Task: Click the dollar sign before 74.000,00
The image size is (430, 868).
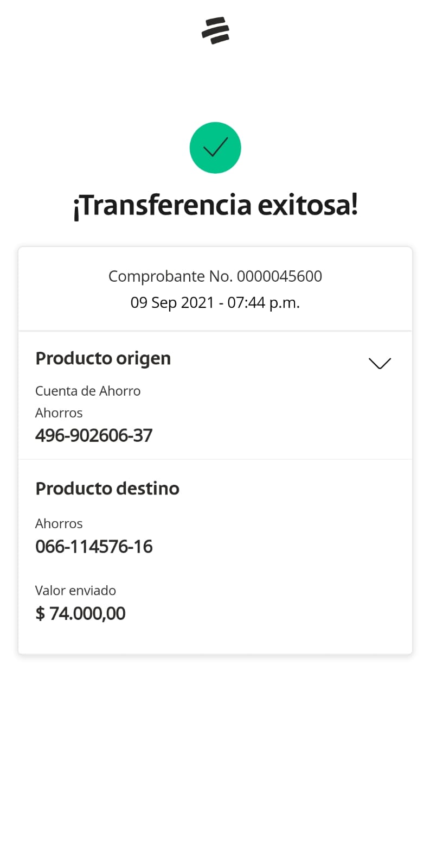Action: coord(40,613)
